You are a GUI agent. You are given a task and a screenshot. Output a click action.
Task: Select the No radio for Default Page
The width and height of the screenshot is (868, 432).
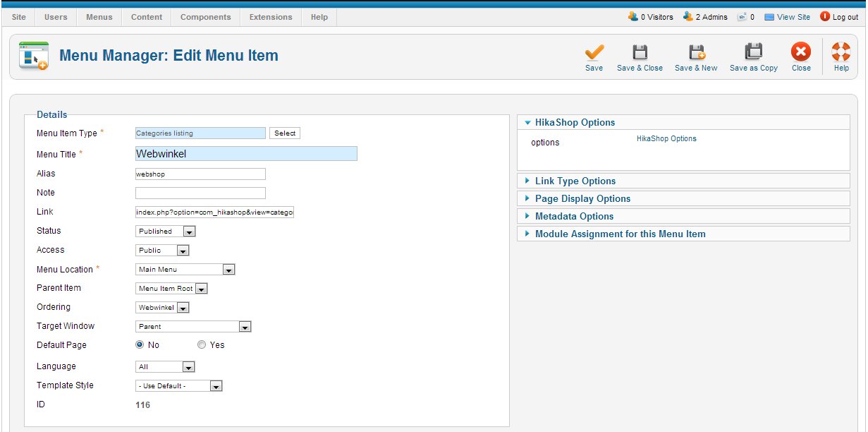coord(140,345)
